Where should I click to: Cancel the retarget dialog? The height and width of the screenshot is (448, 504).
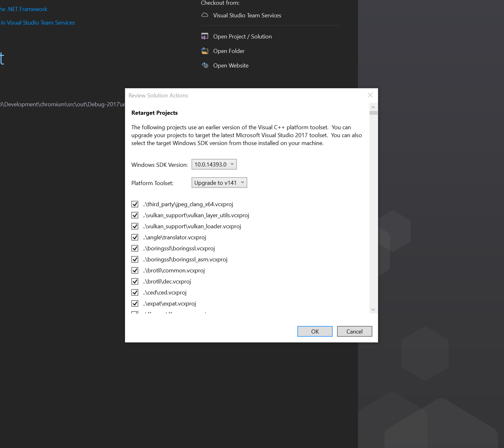[x=354, y=331]
